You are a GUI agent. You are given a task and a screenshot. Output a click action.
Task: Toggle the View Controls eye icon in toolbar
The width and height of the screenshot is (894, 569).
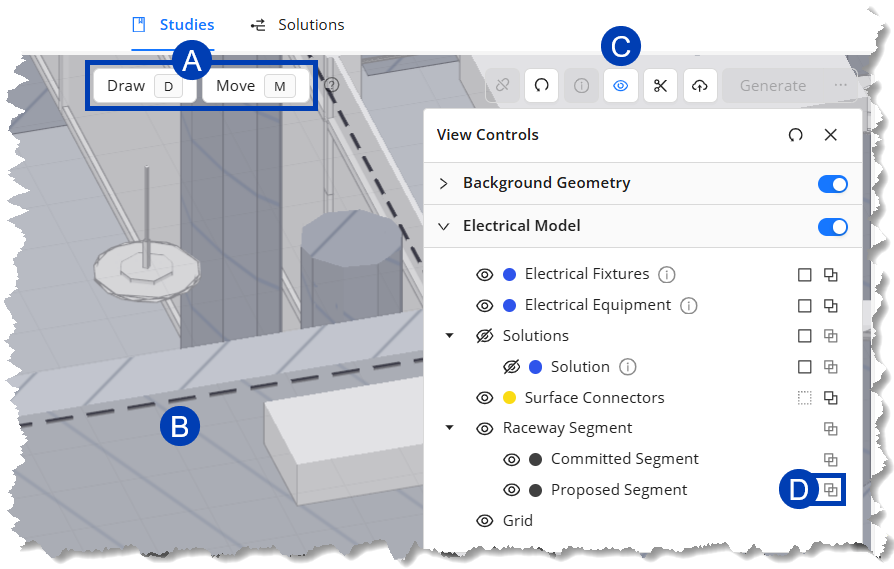(x=620, y=86)
